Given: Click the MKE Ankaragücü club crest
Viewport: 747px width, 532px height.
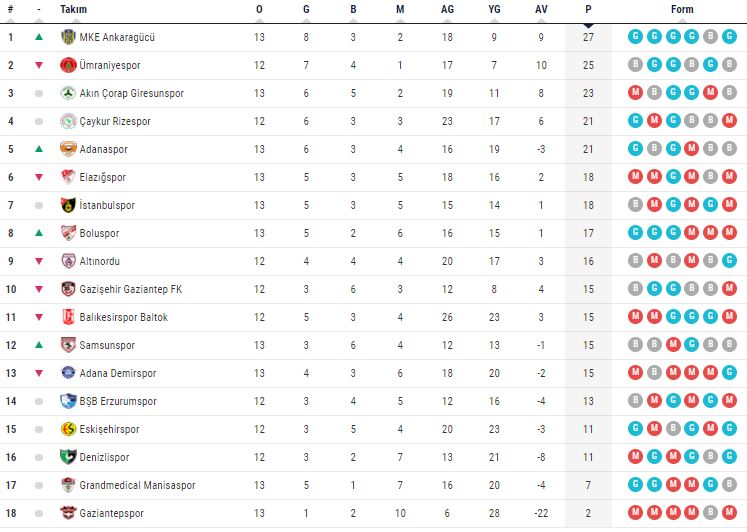Looking at the screenshot, I should point(68,37).
